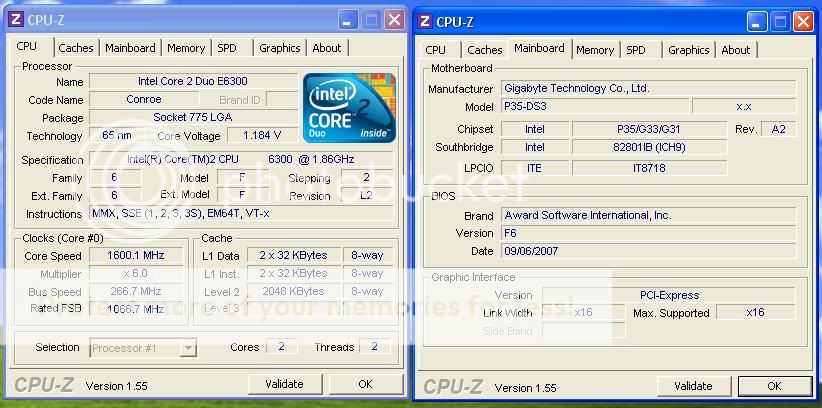Click the LPCIO value 'IT8718'
822x408 pixels.
click(x=650, y=168)
